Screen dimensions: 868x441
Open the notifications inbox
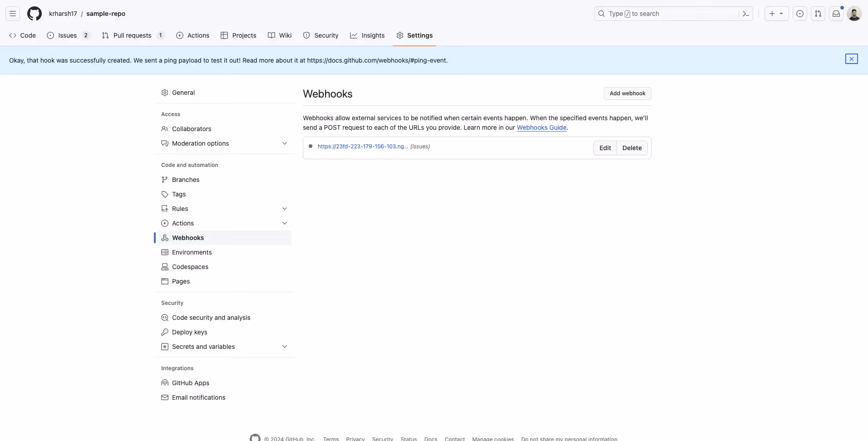coord(836,14)
